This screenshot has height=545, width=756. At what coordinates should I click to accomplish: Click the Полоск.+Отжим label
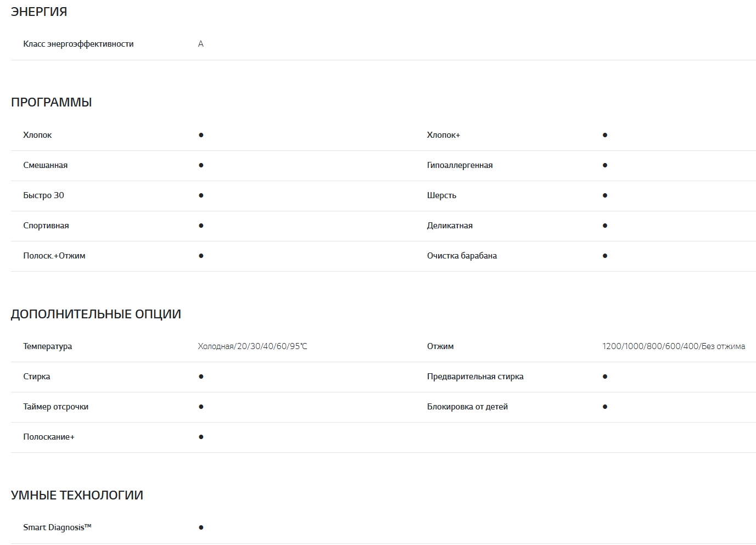54,256
